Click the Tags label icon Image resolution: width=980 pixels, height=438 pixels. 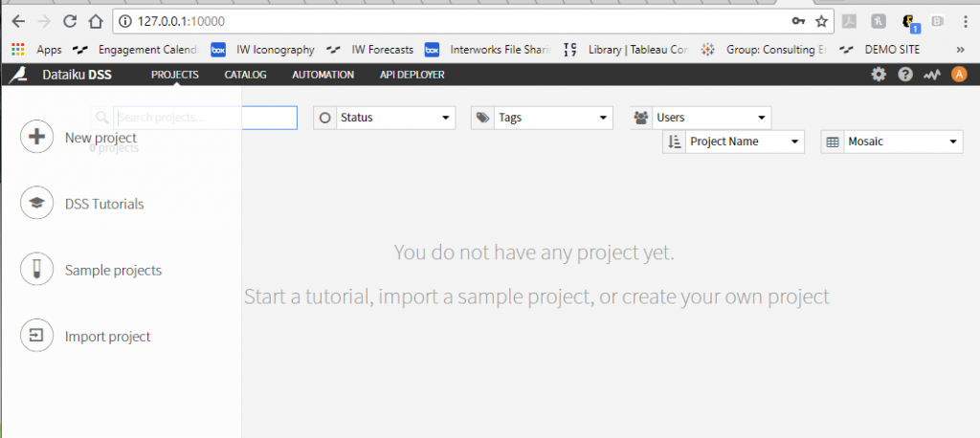coord(482,118)
